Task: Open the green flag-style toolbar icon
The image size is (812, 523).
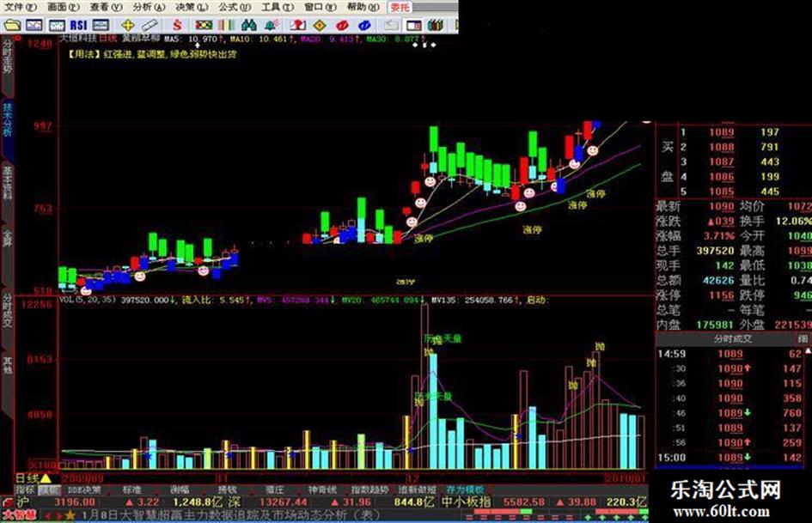Action: click(204, 25)
